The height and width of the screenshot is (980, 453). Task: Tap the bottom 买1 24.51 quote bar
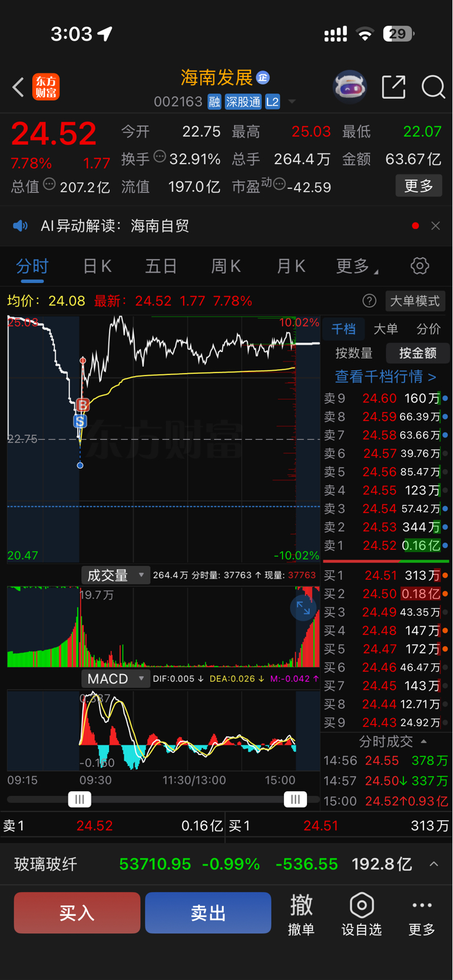point(339,826)
